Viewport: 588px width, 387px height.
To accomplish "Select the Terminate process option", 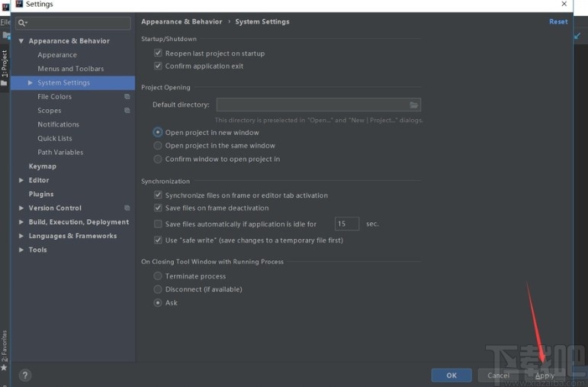I will pos(158,276).
